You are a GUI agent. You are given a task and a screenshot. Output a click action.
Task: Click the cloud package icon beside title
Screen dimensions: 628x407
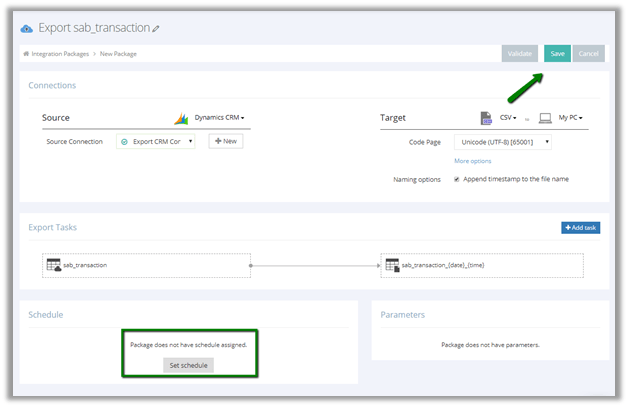[x=27, y=28]
